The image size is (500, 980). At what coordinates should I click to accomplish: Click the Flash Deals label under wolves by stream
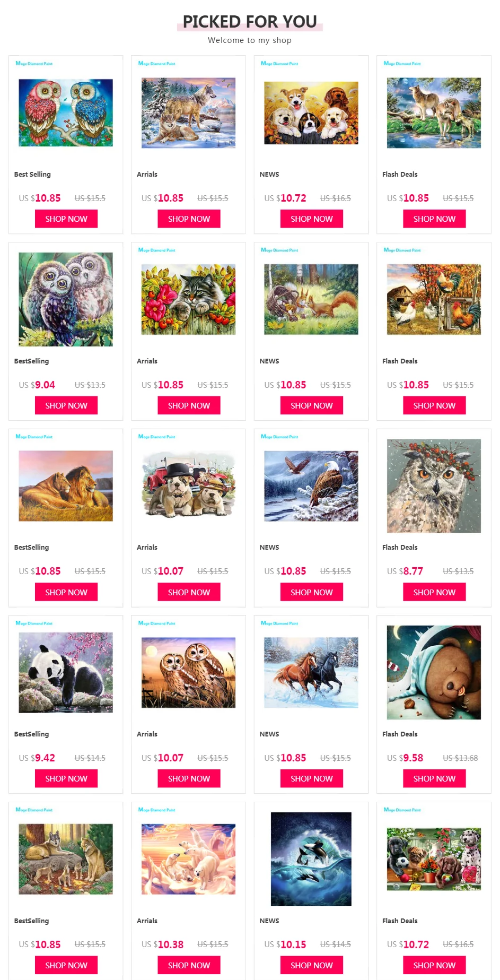pos(400,174)
